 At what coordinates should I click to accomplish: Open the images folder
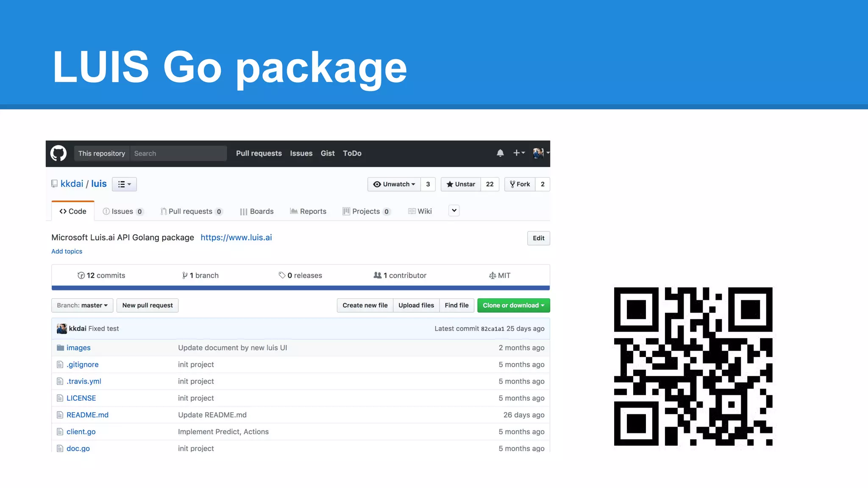click(78, 348)
